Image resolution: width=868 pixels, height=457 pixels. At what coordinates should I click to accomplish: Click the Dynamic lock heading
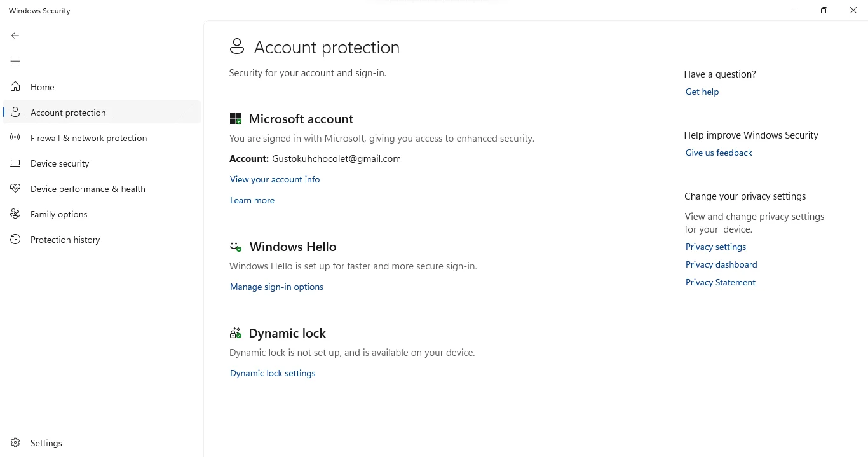click(287, 333)
